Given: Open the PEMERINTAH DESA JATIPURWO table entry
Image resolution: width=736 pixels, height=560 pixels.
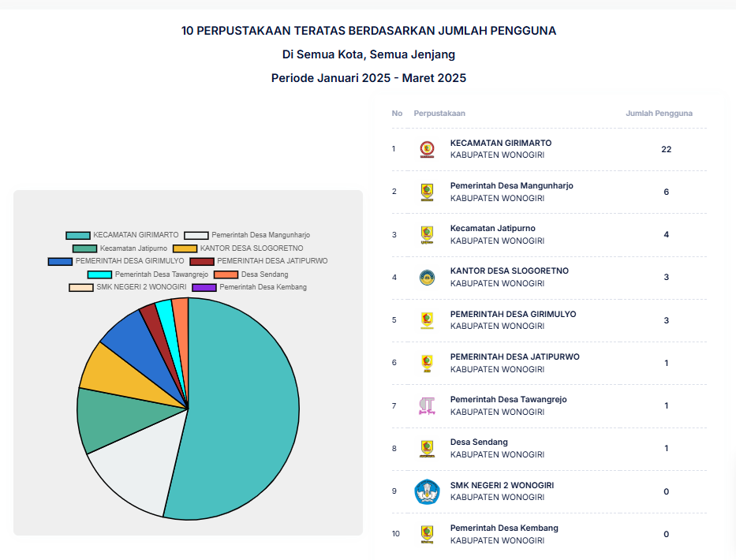Looking at the screenshot, I should (514, 357).
